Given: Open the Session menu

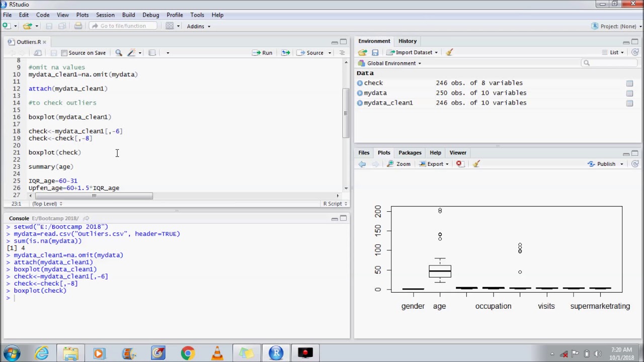Looking at the screenshot, I should click(x=105, y=15).
